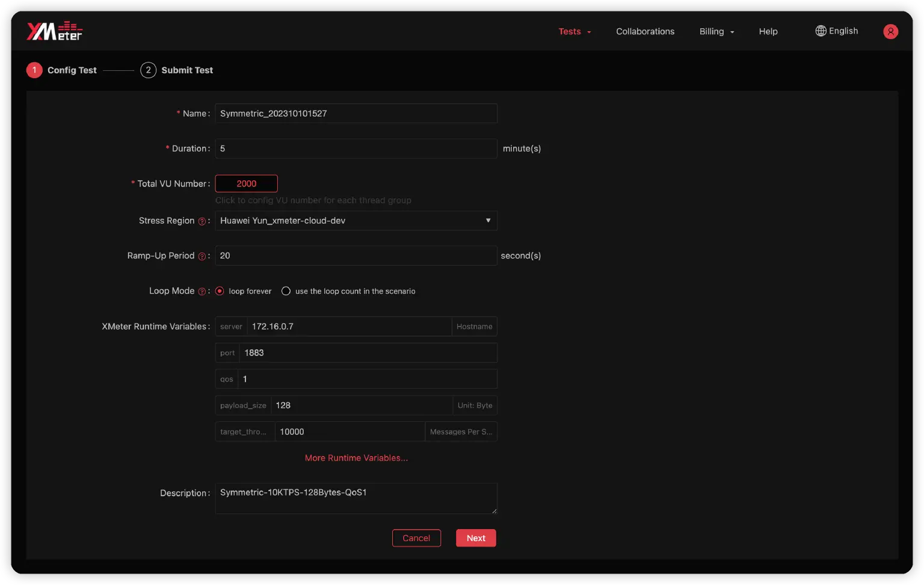Viewport: 924px width, 585px height.
Task: Click step 1 Config Test circle
Action: [34, 70]
